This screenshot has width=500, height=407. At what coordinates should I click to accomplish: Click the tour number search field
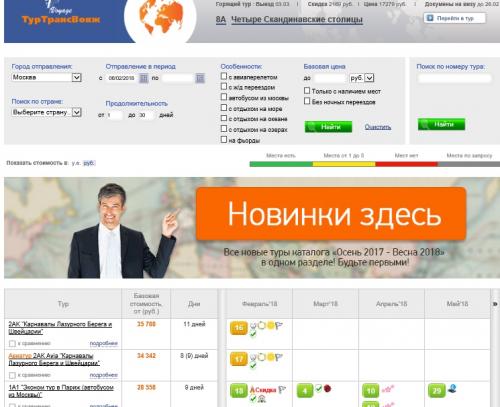455,78
